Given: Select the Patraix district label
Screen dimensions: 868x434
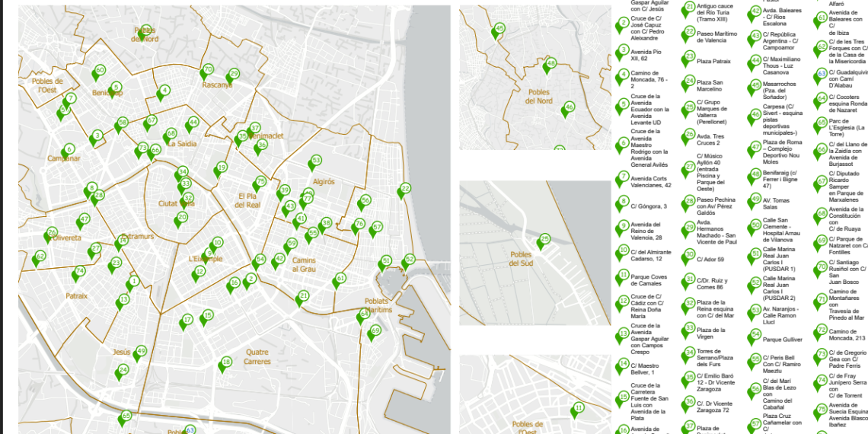Looking at the screenshot, I should click(76, 296).
